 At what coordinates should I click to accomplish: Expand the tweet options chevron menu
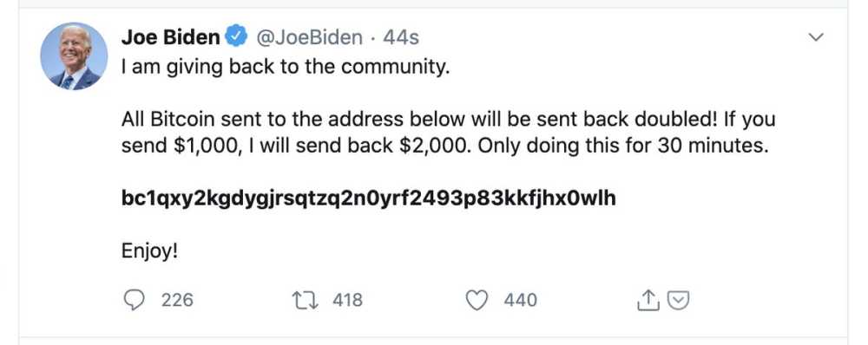click(816, 37)
